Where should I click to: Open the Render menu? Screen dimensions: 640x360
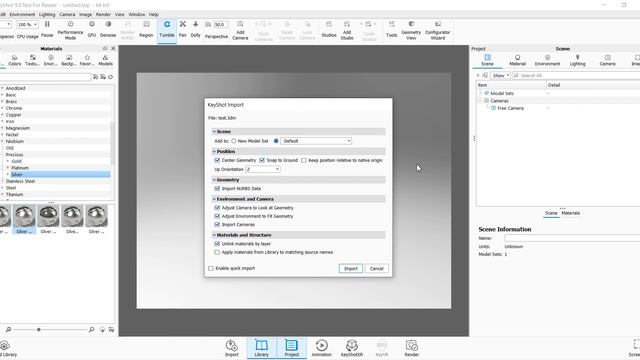[103, 14]
